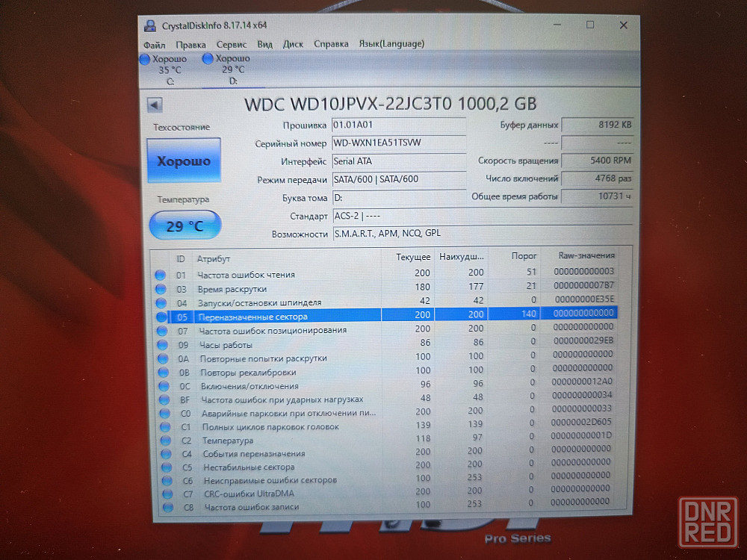This screenshot has height=560, width=747.
Task: Click the Хорошо health status button
Action: 184,161
